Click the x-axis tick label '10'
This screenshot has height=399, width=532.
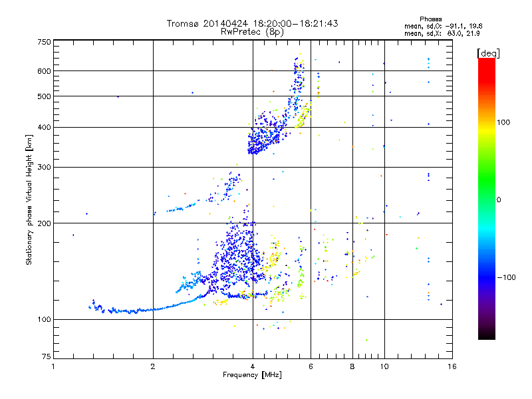[x=384, y=366]
